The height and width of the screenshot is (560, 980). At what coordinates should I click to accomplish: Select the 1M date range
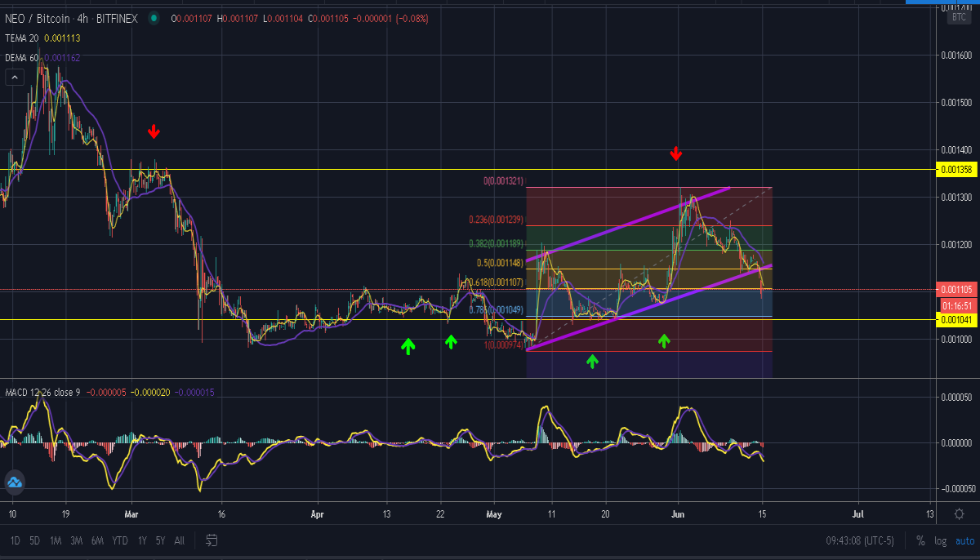(x=56, y=540)
